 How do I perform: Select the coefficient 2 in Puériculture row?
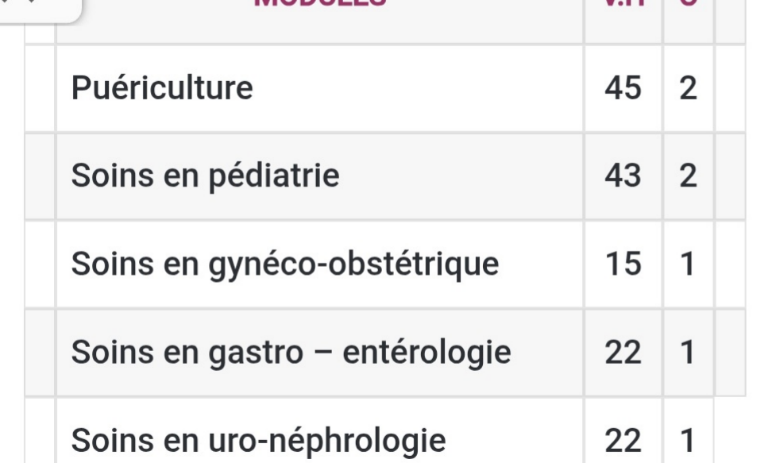(x=688, y=88)
